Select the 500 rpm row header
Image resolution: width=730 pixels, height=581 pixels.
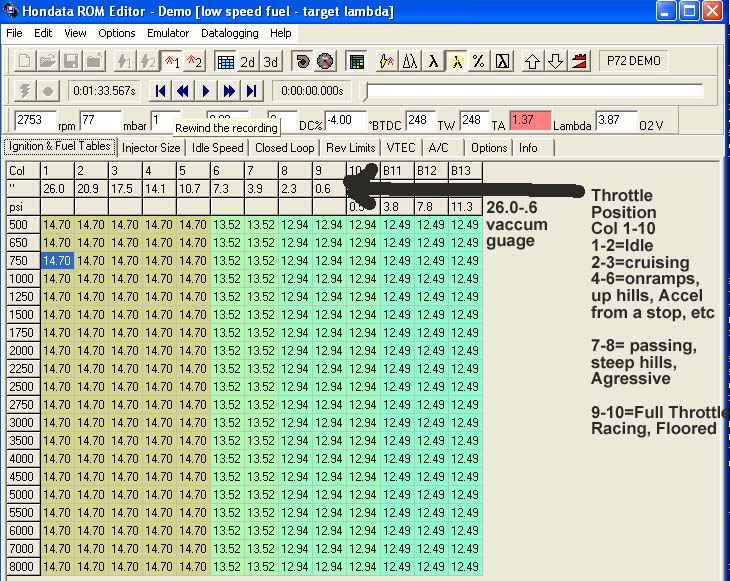(x=23, y=225)
